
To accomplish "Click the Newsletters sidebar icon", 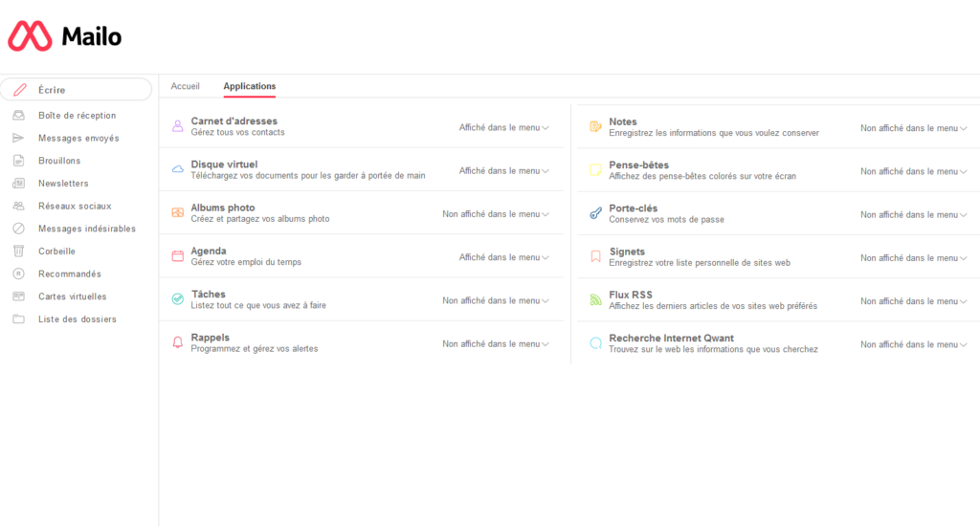I will pos(19,183).
